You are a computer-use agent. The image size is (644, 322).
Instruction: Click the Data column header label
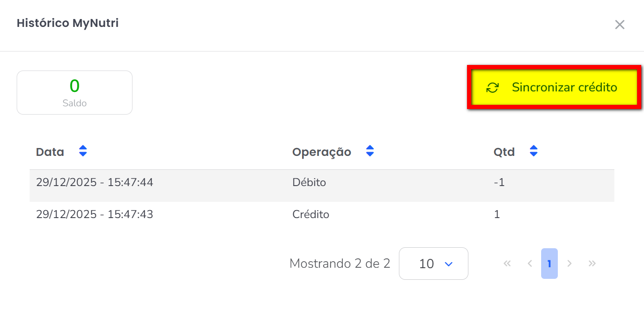pos(50,152)
